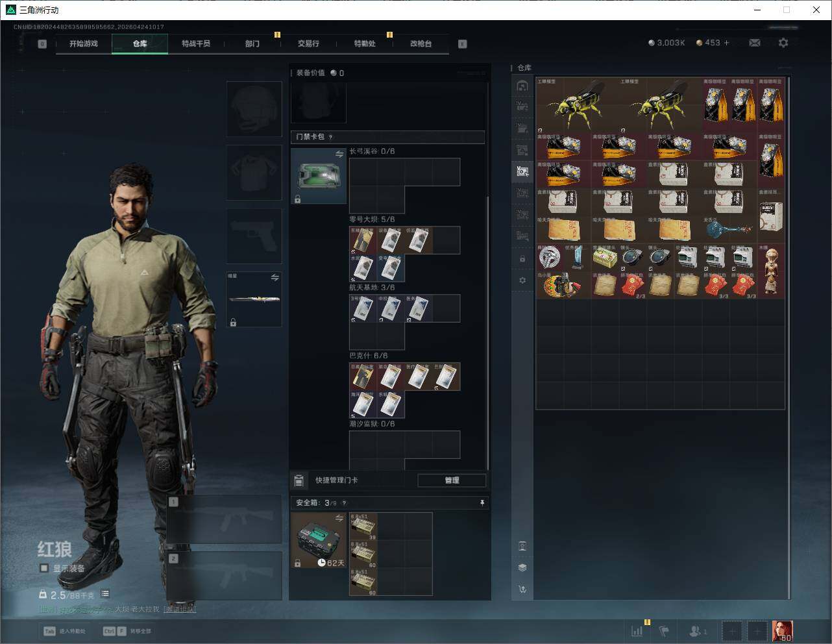Screen dimensions: 832x644
Task: Switch to the 仓库 tab
Action: coord(140,43)
